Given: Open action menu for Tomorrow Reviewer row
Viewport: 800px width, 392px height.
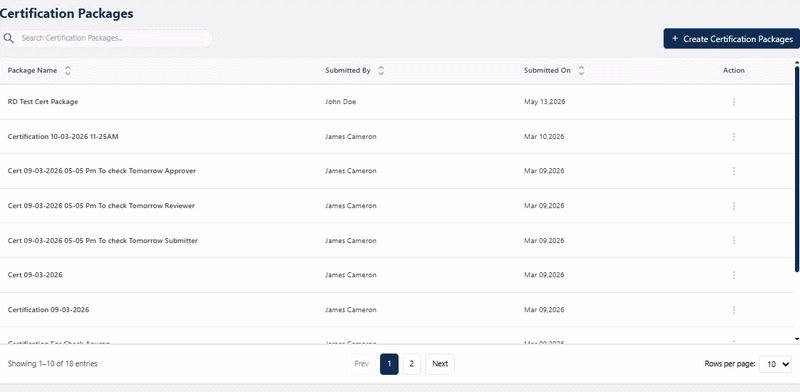Looking at the screenshot, I should click(734, 206).
